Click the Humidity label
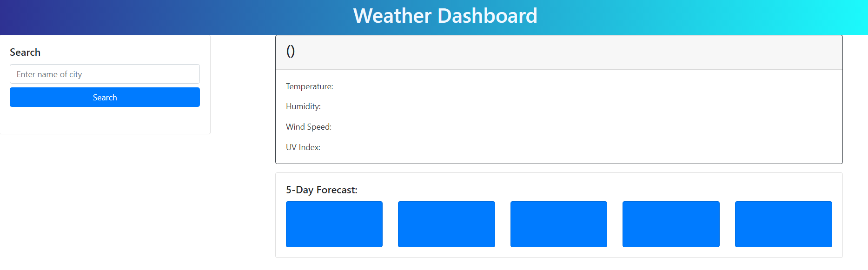 [303, 106]
